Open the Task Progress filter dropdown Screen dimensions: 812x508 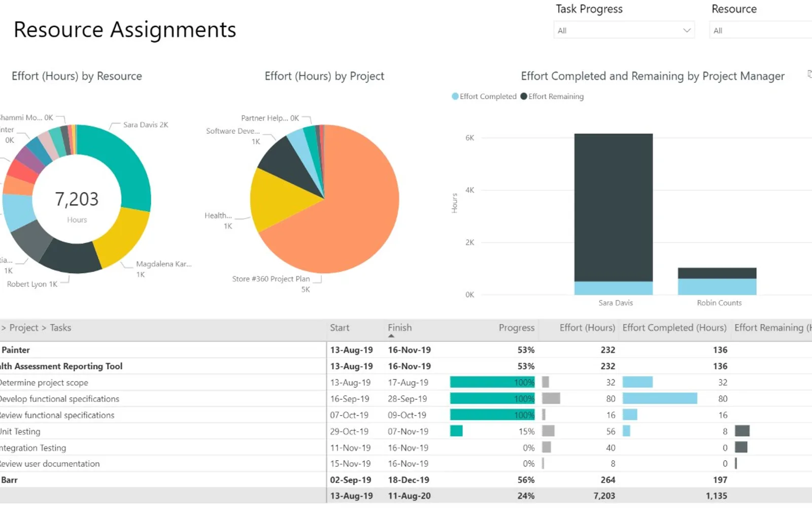pyautogui.click(x=624, y=30)
